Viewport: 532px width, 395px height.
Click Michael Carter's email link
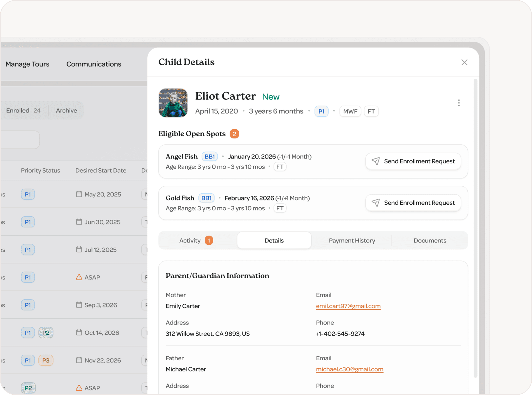pyautogui.click(x=349, y=369)
